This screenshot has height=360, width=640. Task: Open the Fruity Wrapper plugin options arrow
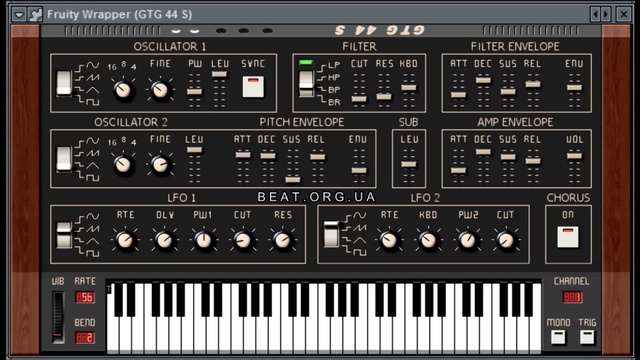pos(19,14)
